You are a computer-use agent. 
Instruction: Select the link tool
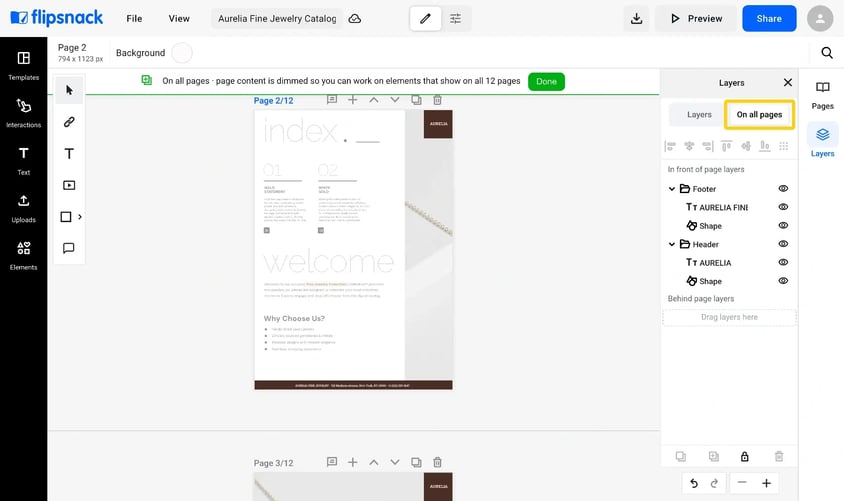pyautogui.click(x=69, y=122)
